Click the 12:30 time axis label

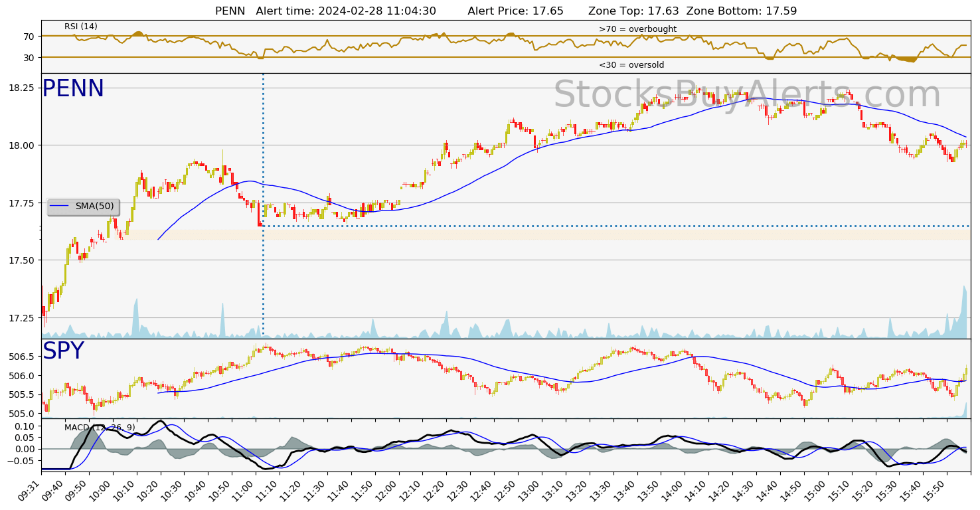pyautogui.click(x=459, y=491)
